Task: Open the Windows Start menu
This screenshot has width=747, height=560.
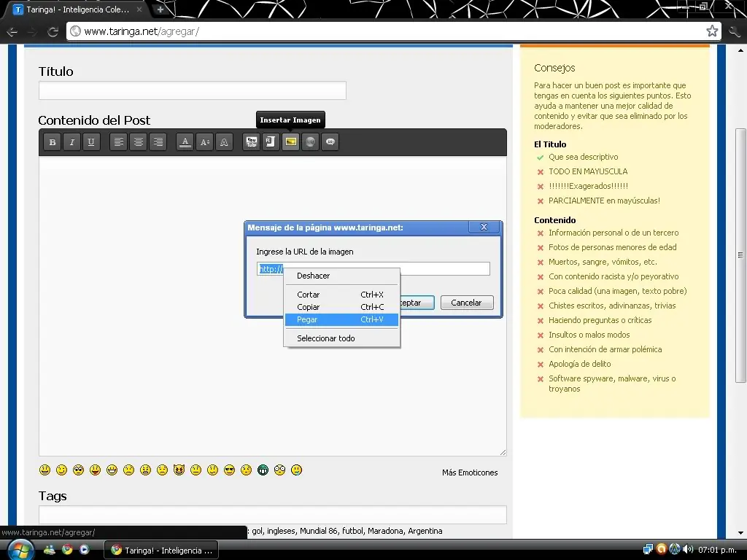Action: click(x=21, y=551)
